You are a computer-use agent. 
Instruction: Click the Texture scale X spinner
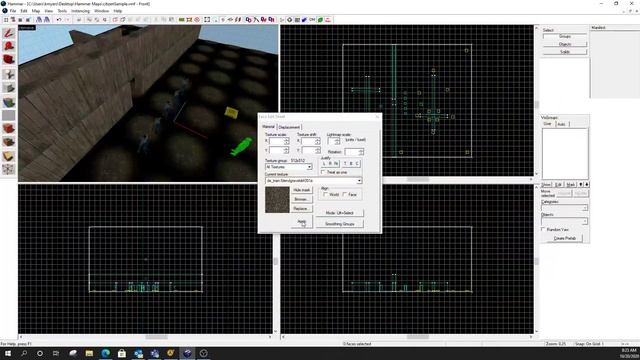[x=287, y=141]
